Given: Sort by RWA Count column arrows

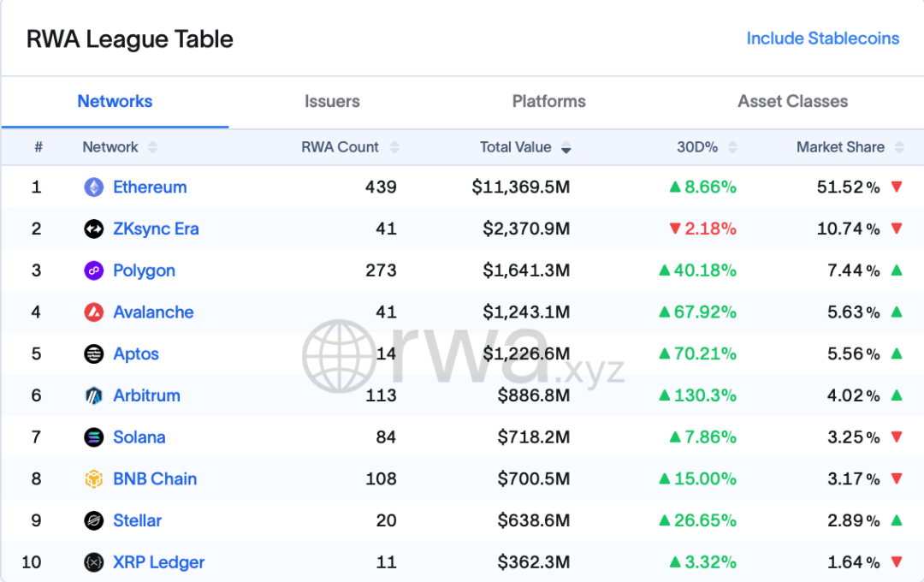Looking at the screenshot, I should click(394, 147).
